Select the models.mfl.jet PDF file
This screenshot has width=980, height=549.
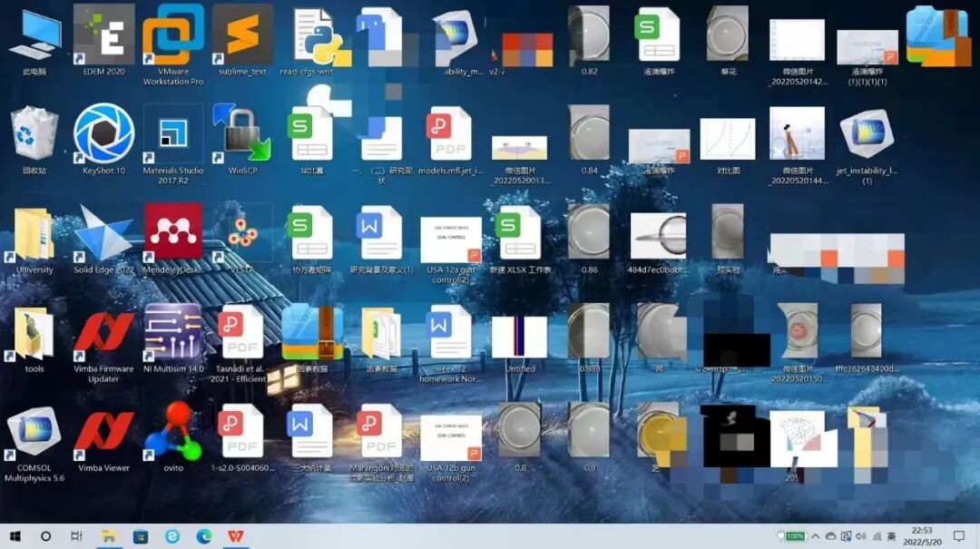pos(451,140)
